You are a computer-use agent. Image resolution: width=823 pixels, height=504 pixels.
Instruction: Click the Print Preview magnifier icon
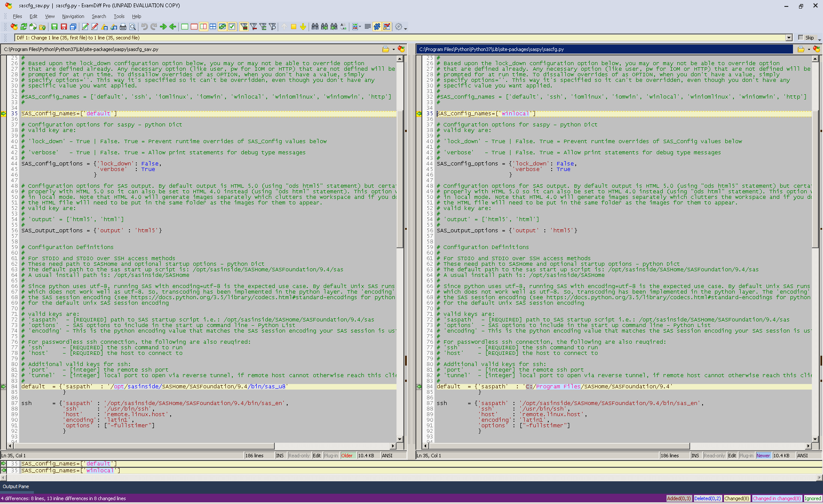(x=133, y=27)
